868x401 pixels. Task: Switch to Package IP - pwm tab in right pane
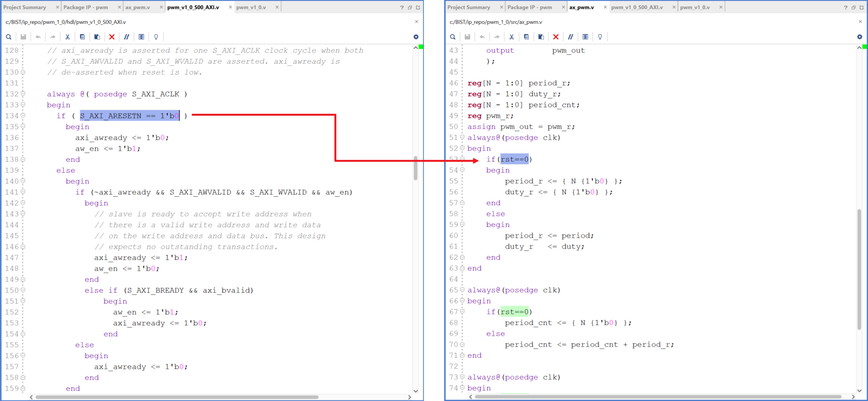pyautogui.click(x=529, y=7)
